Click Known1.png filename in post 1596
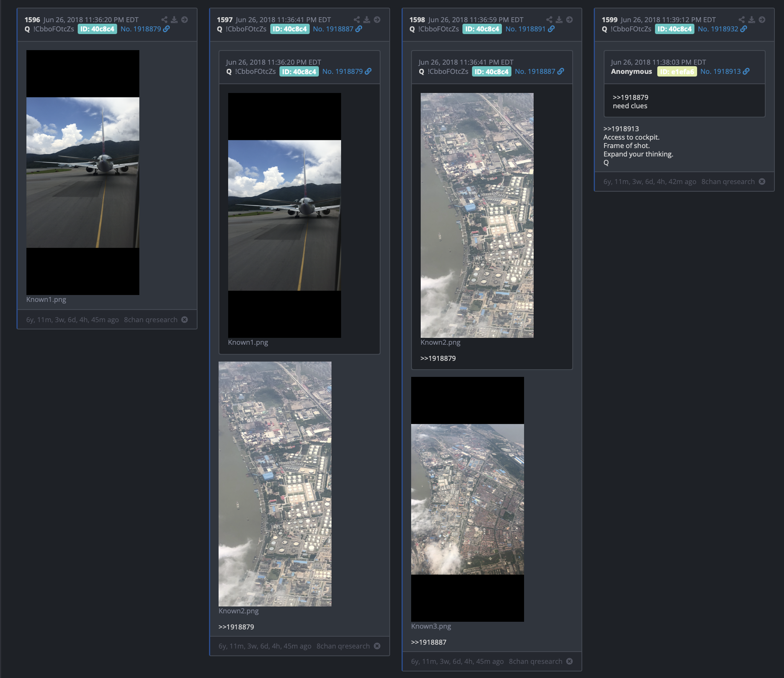This screenshot has width=784, height=678. 46,300
